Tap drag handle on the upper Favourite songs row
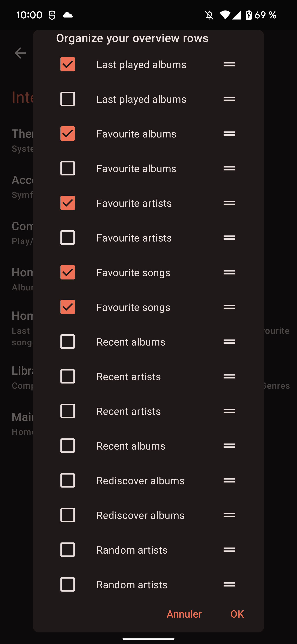 tap(229, 272)
